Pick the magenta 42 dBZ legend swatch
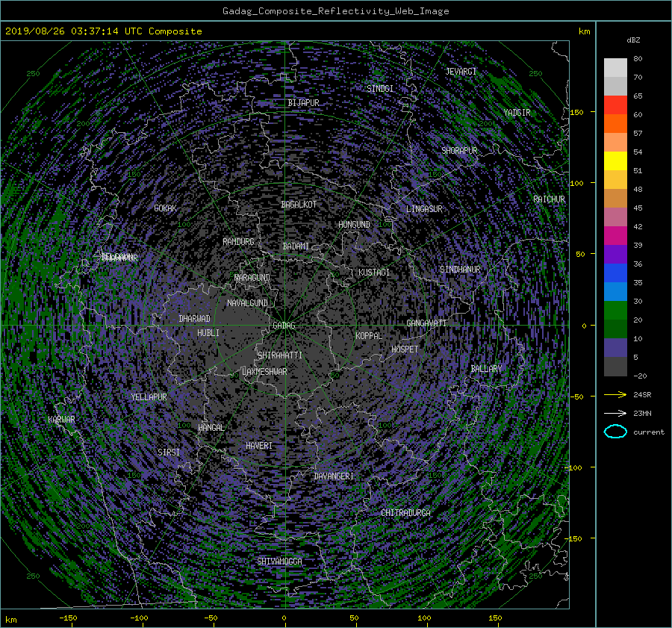This screenshot has width=672, height=628. (615, 236)
